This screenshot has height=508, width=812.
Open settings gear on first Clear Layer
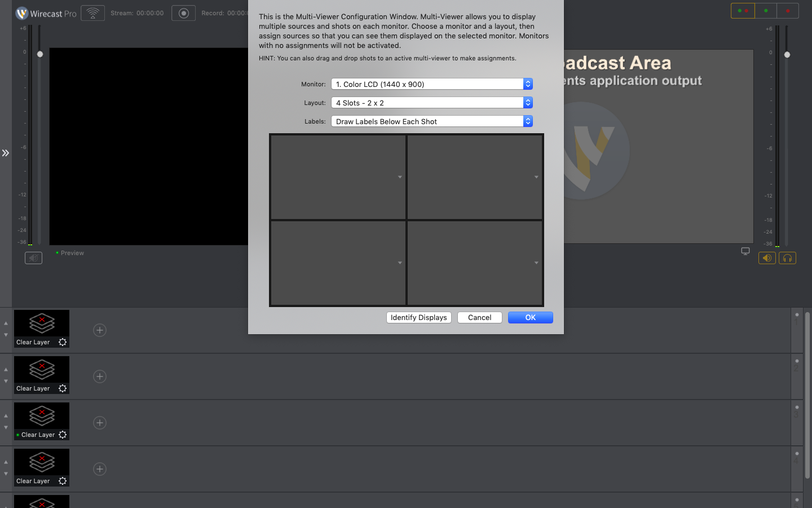tap(63, 342)
